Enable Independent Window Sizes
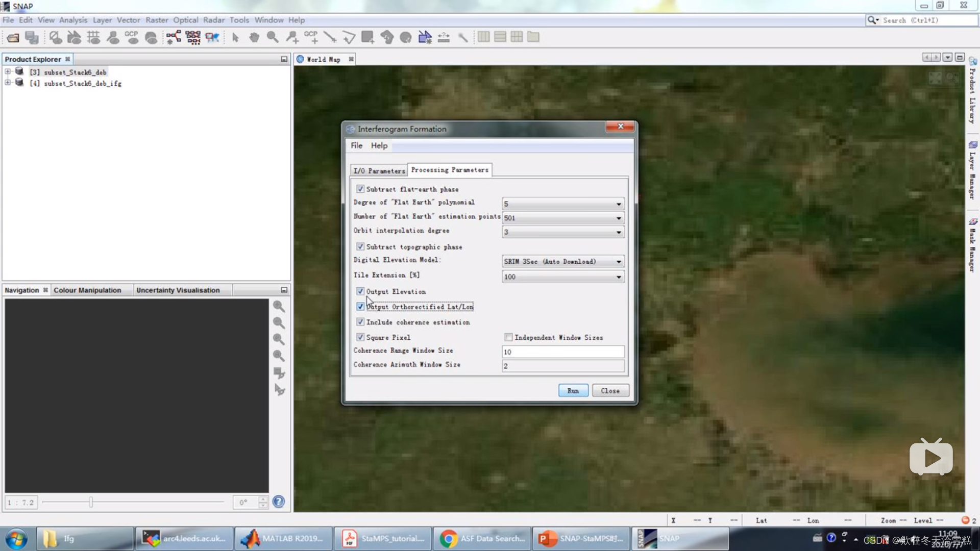 [x=508, y=337]
